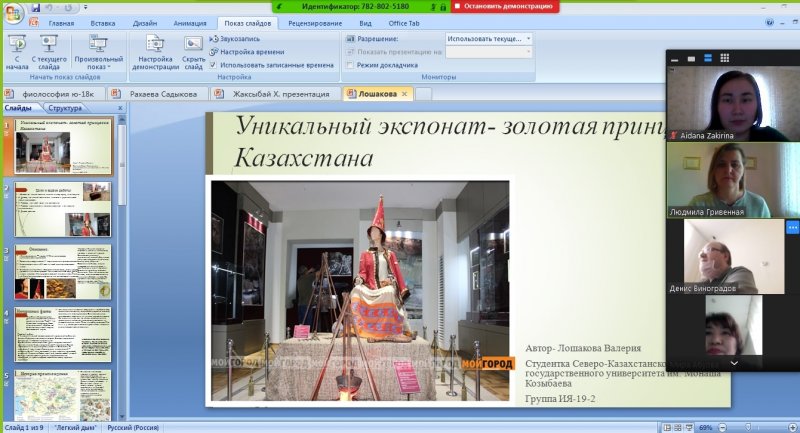Minimize Zoom video panel with dash icon
The width and height of the screenshot is (800, 433).
[674, 59]
